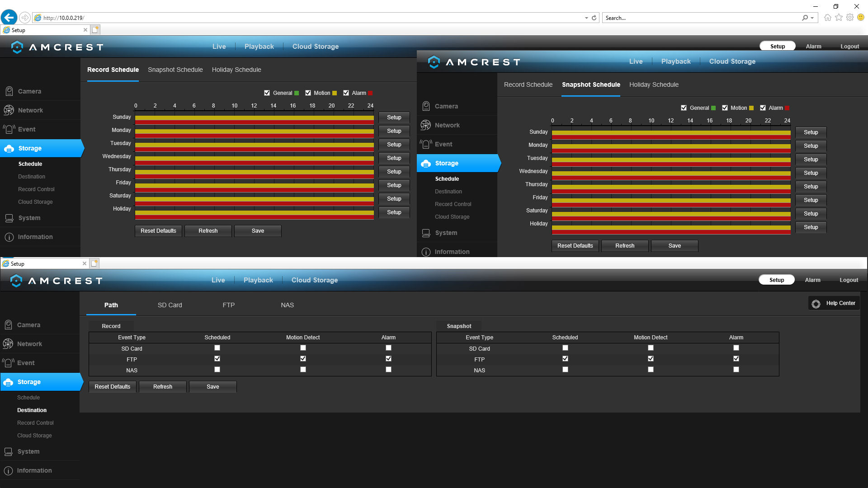Toggle General checkbox in Record Schedule

(x=267, y=93)
